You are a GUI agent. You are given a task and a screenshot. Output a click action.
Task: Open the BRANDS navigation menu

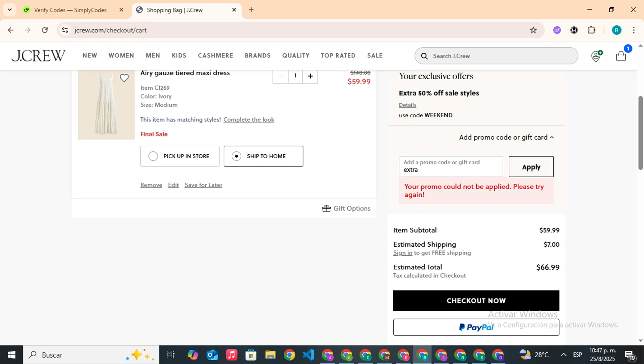[x=258, y=55]
